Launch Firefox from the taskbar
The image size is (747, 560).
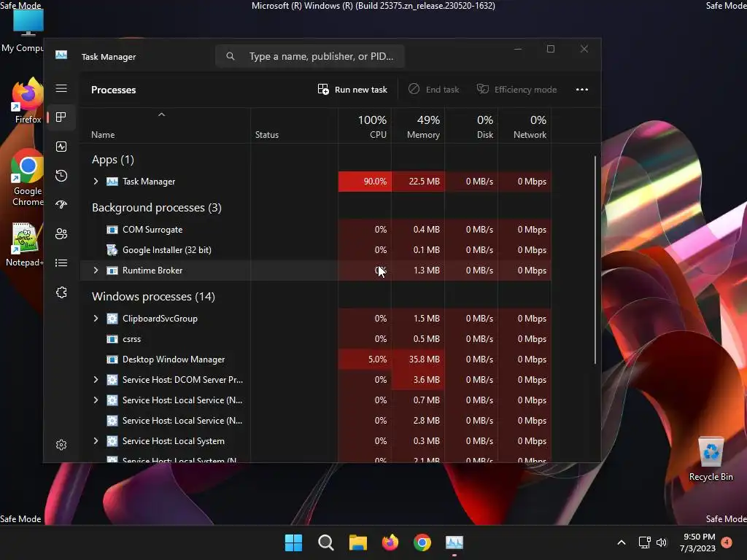click(390, 542)
